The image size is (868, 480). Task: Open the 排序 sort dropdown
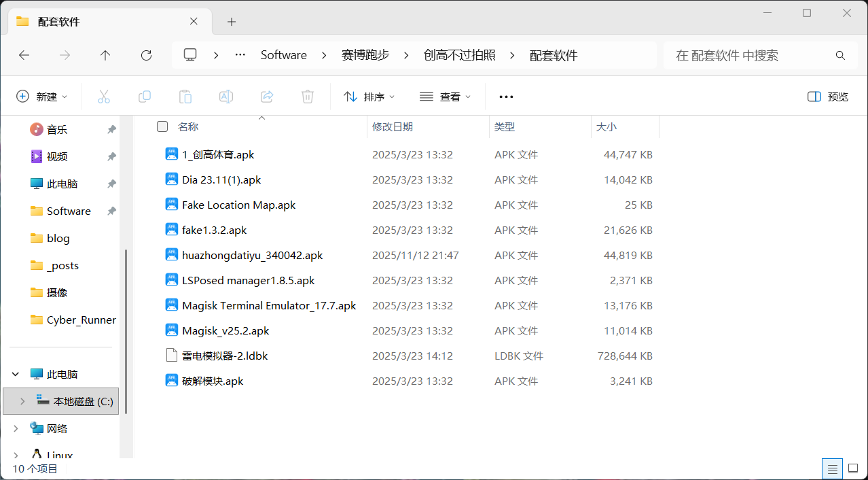[369, 97]
